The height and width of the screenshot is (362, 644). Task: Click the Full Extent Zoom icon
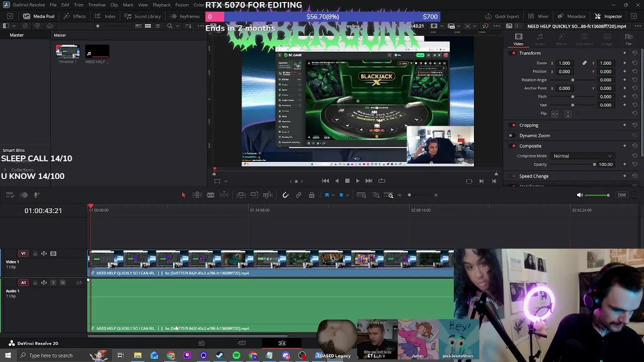point(361,195)
